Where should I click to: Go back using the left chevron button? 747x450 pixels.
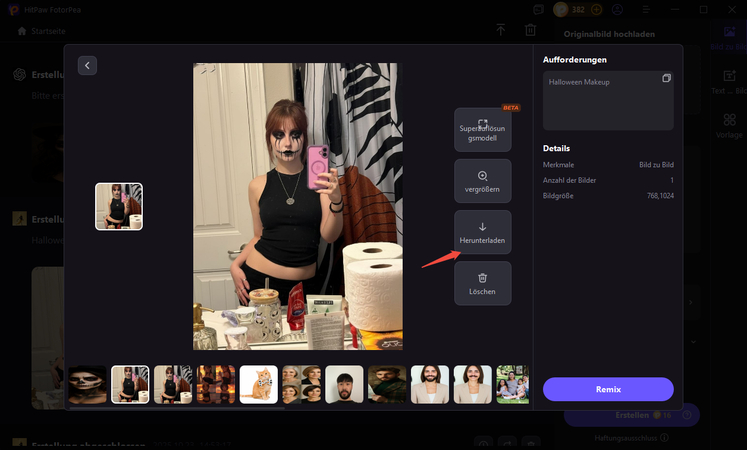87,66
